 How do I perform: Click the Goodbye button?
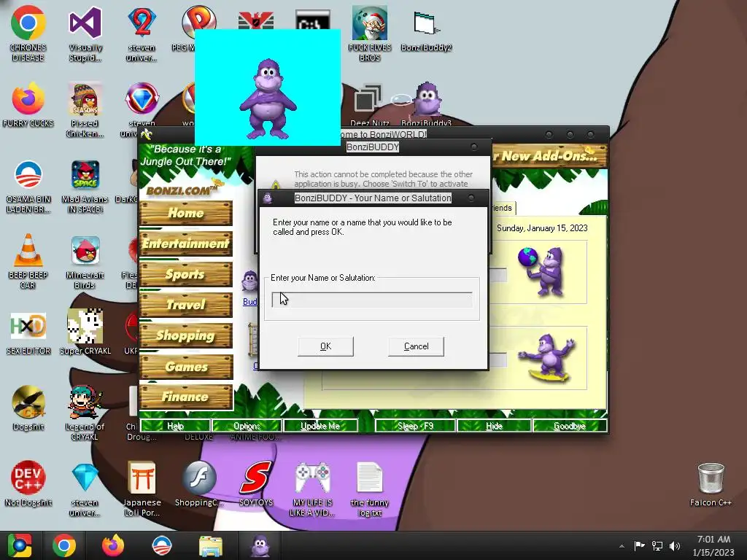coord(570,426)
